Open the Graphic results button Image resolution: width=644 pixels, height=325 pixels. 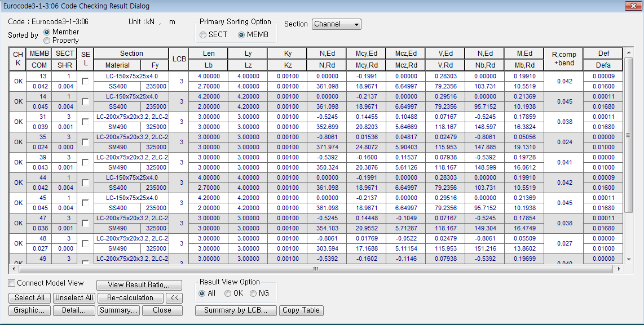coord(29,310)
